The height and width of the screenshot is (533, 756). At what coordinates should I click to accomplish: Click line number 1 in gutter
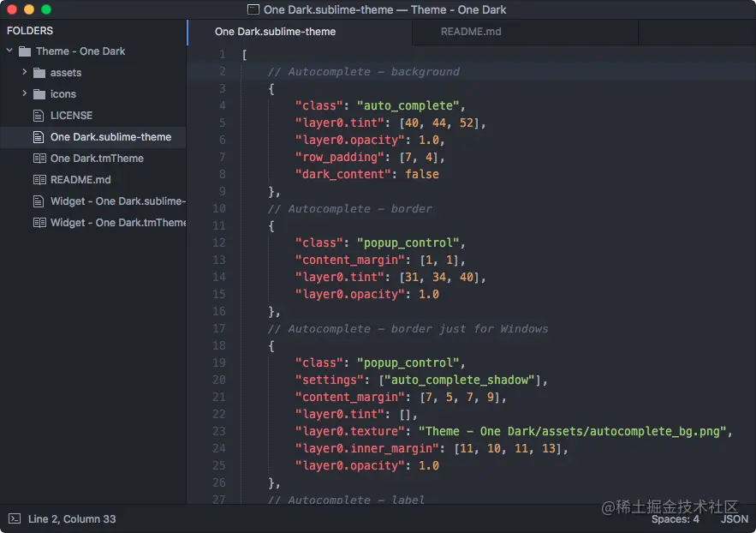tap(223, 54)
